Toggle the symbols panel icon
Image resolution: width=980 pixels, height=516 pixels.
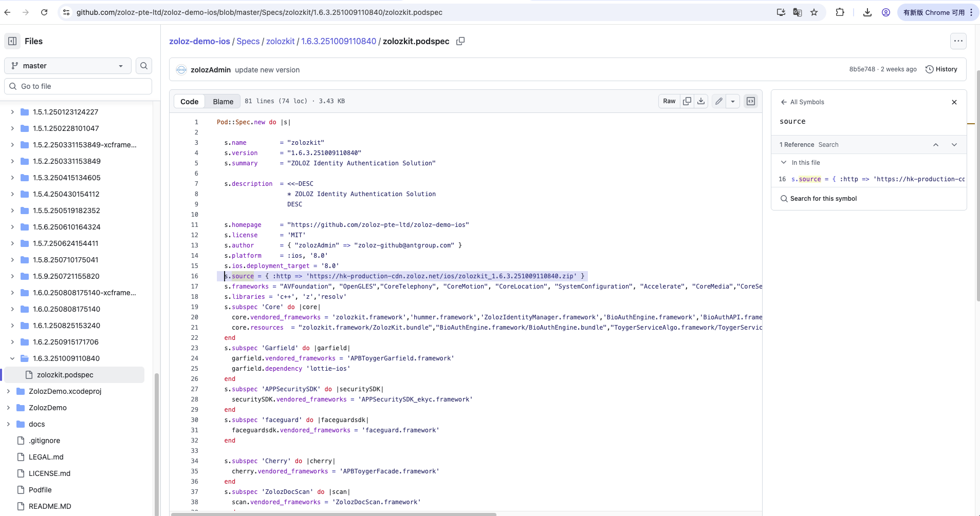[x=751, y=101]
